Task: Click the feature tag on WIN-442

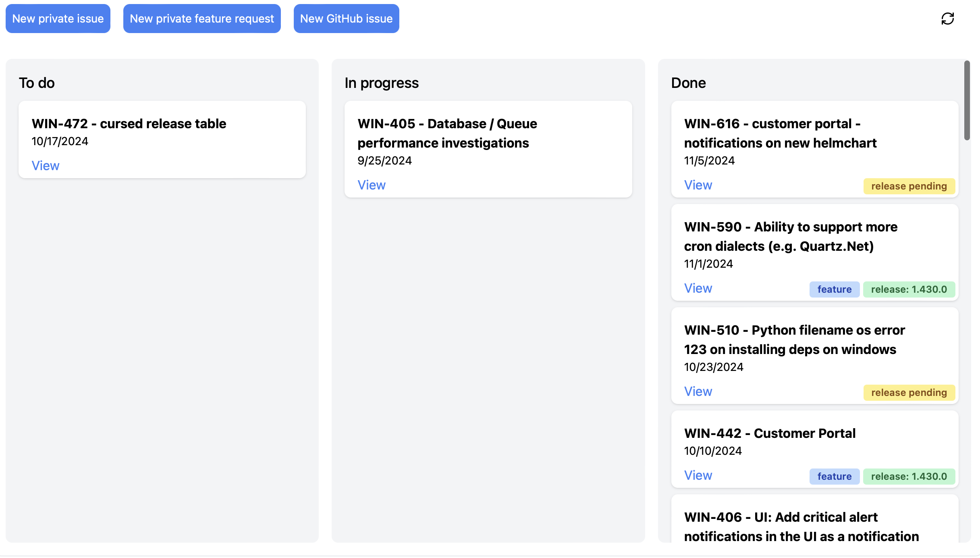Action: point(834,476)
